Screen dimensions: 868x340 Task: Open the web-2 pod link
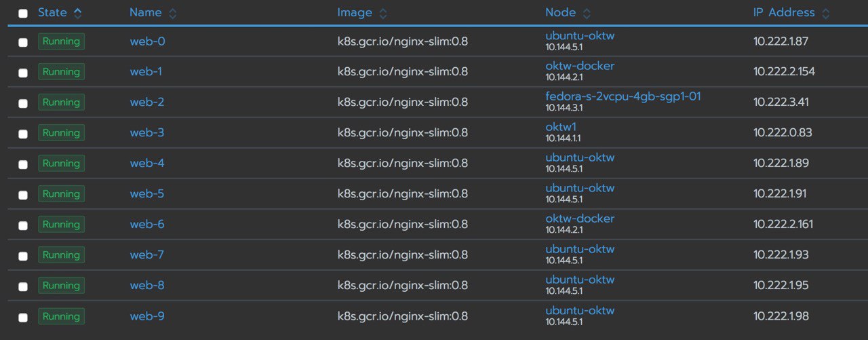(147, 102)
